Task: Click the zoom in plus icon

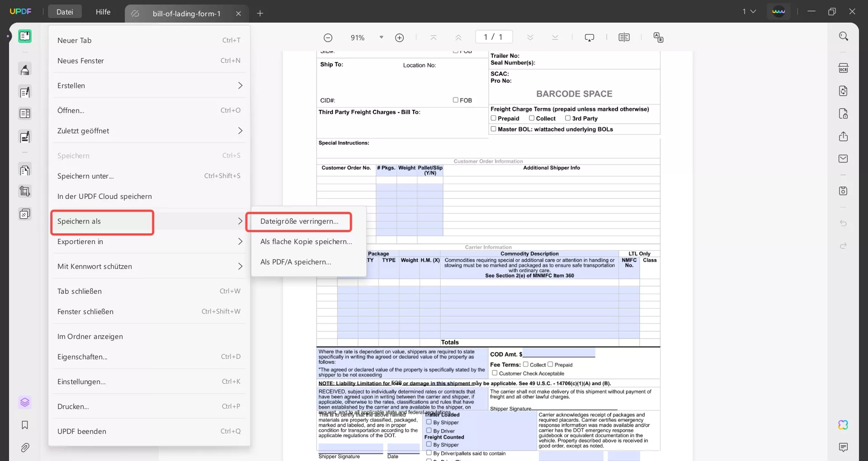Action: [x=399, y=38]
